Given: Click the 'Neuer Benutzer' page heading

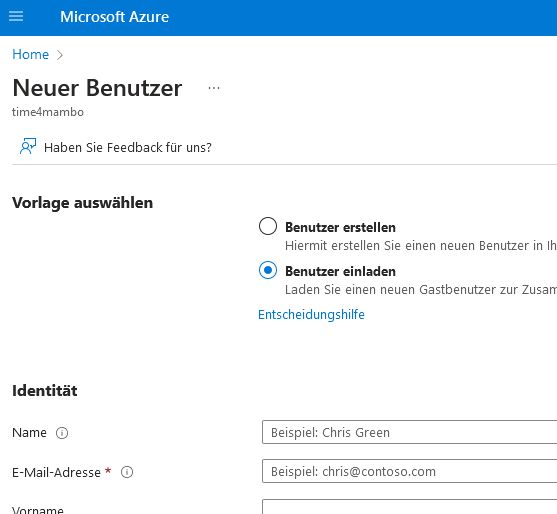Looking at the screenshot, I should tap(97, 88).
